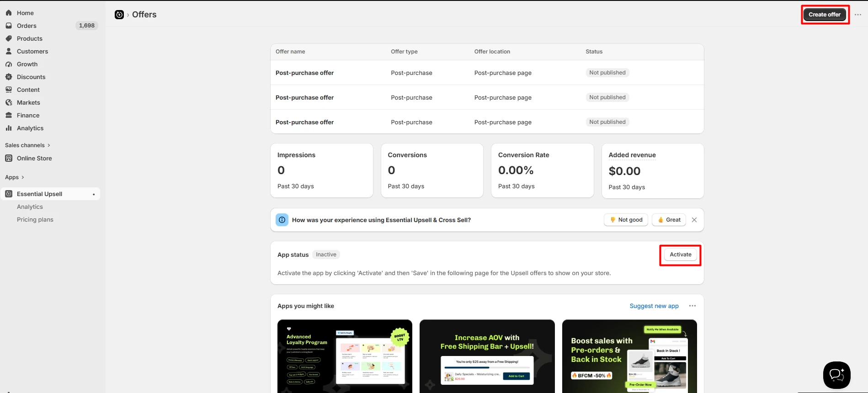The image size is (868, 393).
Task: Click the Content image icon
Action: tap(9, 90)
